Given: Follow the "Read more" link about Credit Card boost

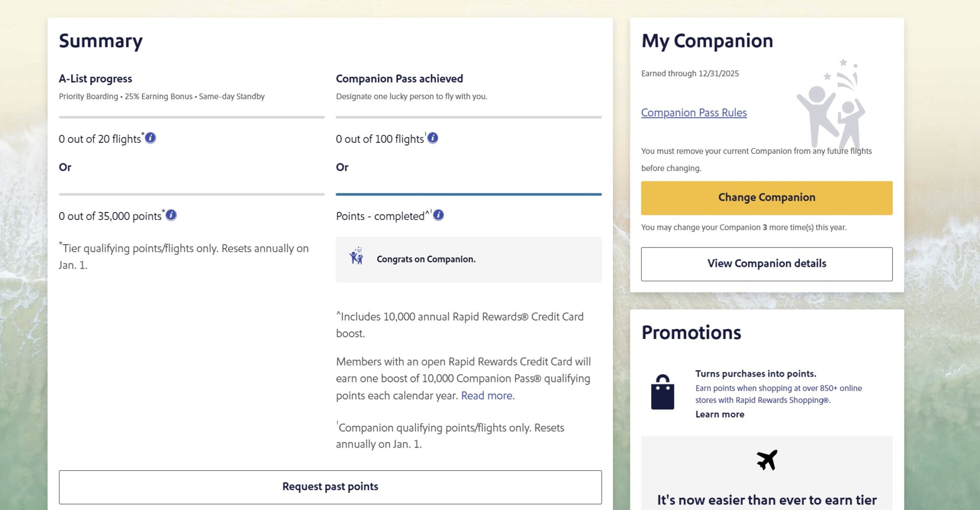Looking at the screenshot, I should (x=487, y=395).
